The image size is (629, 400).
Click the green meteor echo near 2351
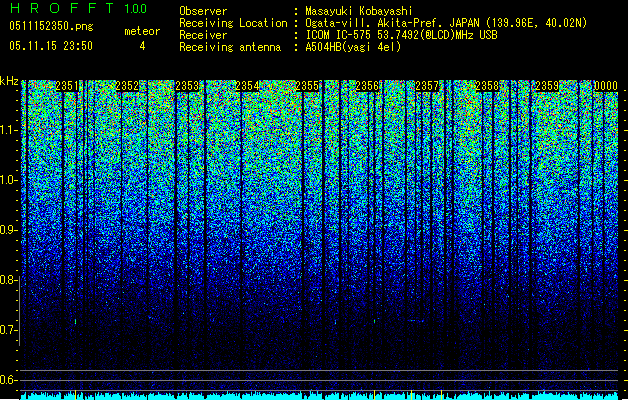pos(75,321)
